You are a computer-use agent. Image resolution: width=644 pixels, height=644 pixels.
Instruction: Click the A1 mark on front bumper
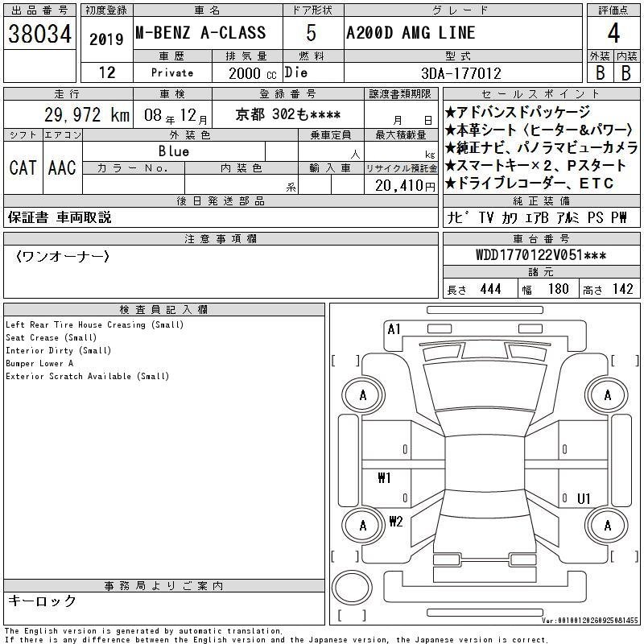point(394,329)
